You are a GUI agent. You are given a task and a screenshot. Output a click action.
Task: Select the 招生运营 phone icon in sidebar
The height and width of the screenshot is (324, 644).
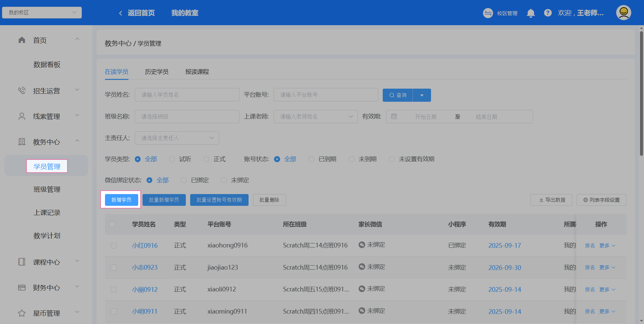pyautogui.click(x=21, y=90)
